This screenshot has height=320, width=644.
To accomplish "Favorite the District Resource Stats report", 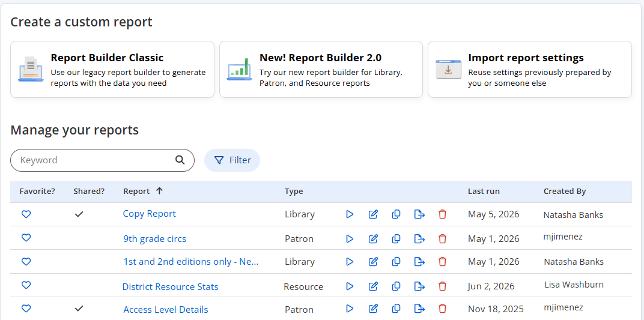I will click(26, 285).
